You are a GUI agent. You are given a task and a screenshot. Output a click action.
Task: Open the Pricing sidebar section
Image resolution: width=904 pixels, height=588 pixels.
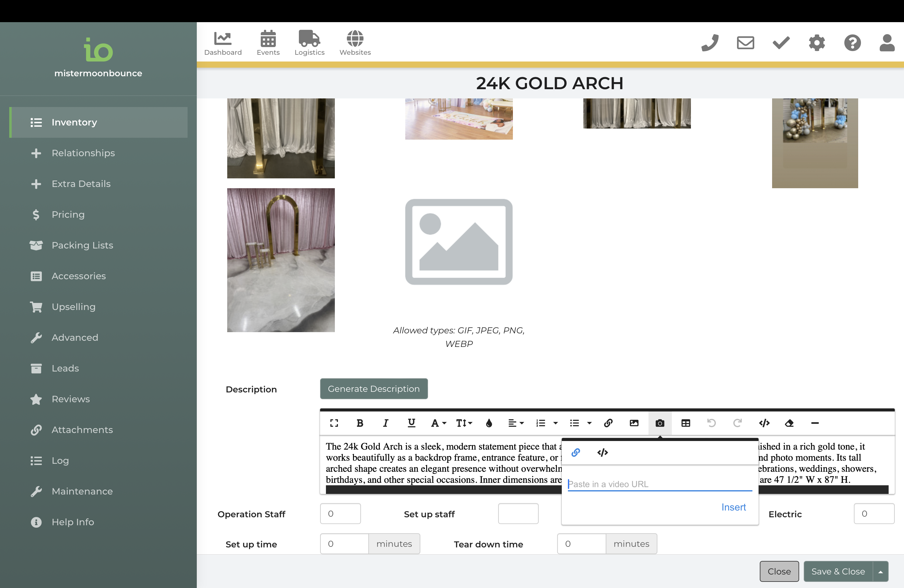(68, 214)
